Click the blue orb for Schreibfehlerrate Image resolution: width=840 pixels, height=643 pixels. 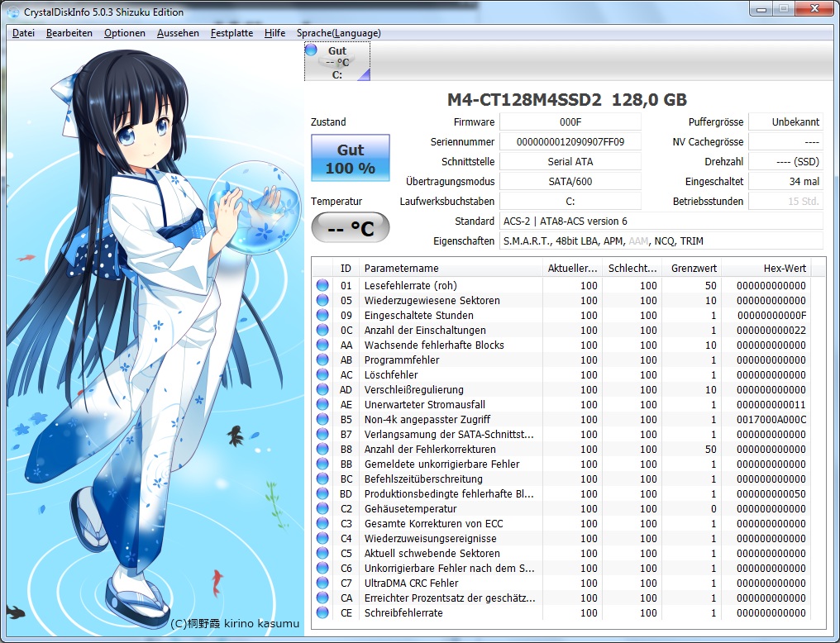click(322, 613)
